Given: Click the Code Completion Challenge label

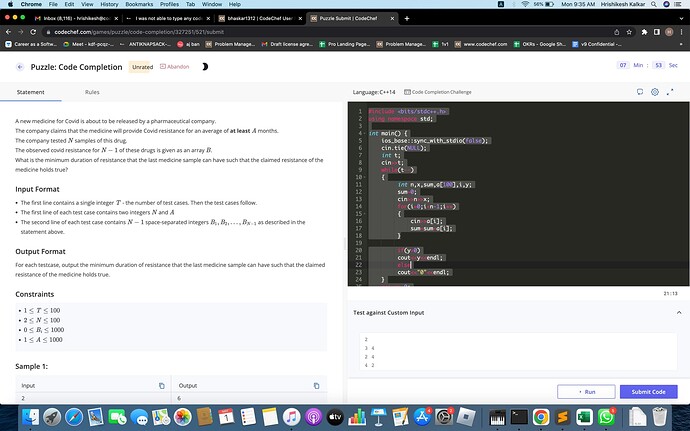Looking at the screenshot, I should tap(438, 92).
